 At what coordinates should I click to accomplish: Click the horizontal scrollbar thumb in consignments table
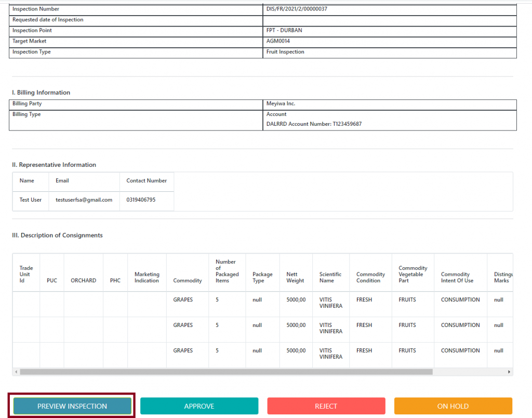(226, 372)
